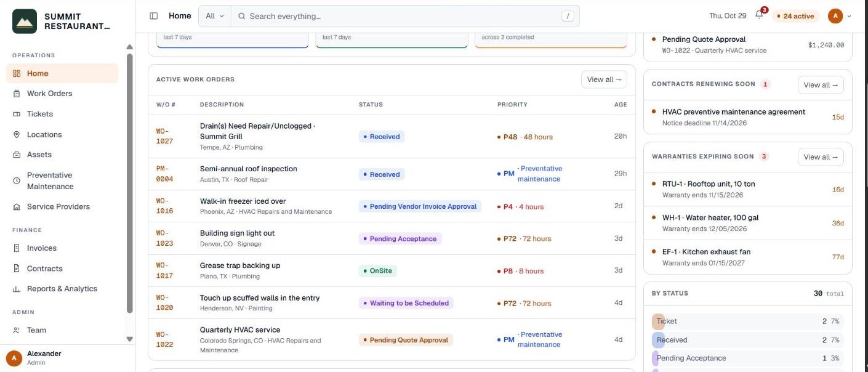Open RTU-1 Rooftop unit warranty entry

tap(748, 189)
